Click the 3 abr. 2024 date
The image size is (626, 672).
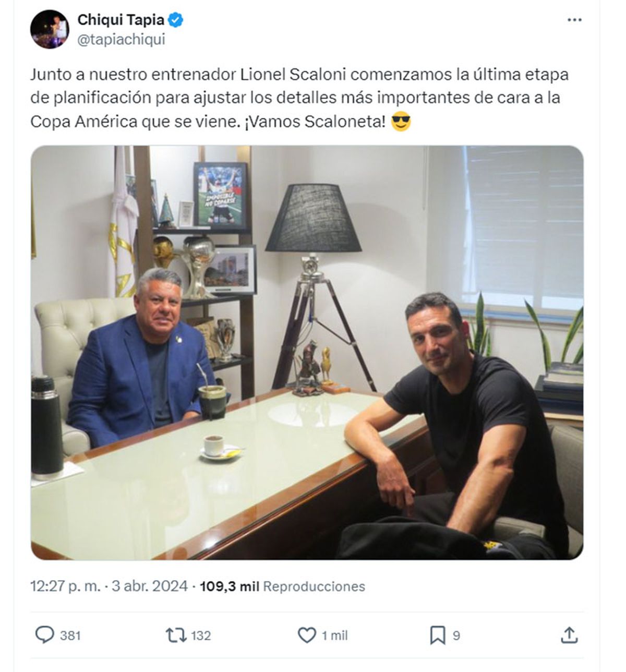(x=150, y=586)
